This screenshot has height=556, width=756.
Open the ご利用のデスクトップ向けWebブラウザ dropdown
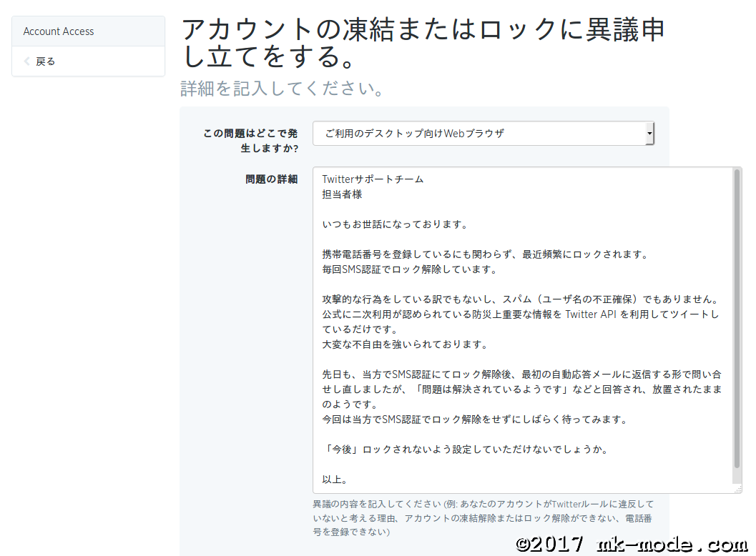pos(479,134)
